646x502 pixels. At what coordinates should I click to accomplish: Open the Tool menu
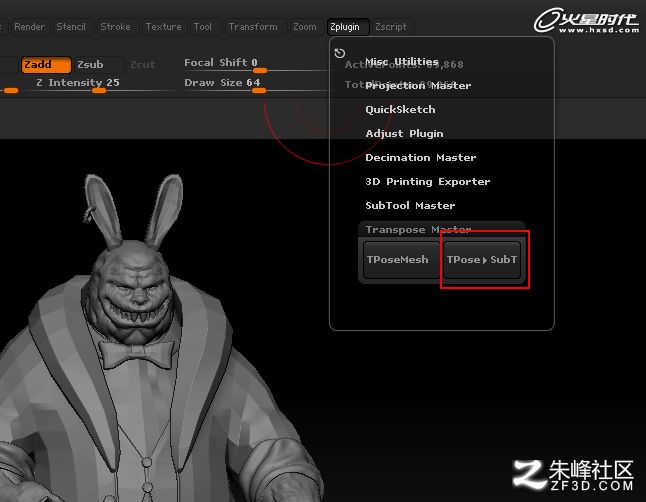coord(203,27)
